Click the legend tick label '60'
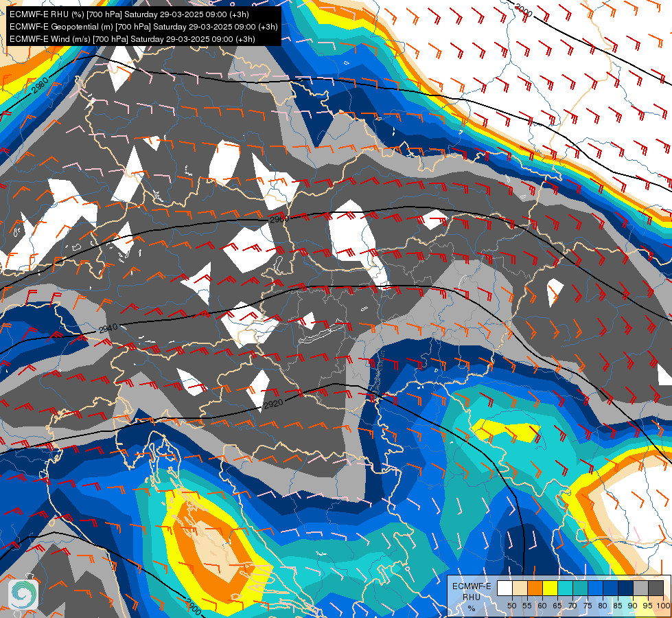This screenshot has height=618, width=672. pos(542,606)
